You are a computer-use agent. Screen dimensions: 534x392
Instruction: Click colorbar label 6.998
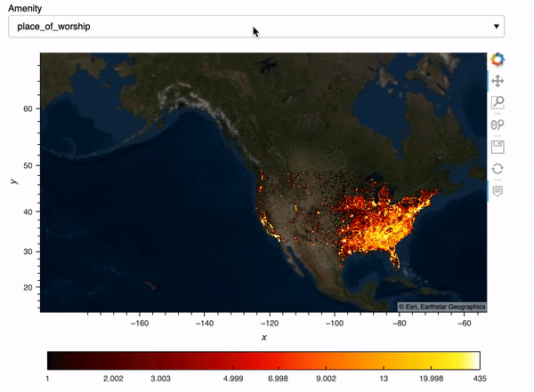278,379
